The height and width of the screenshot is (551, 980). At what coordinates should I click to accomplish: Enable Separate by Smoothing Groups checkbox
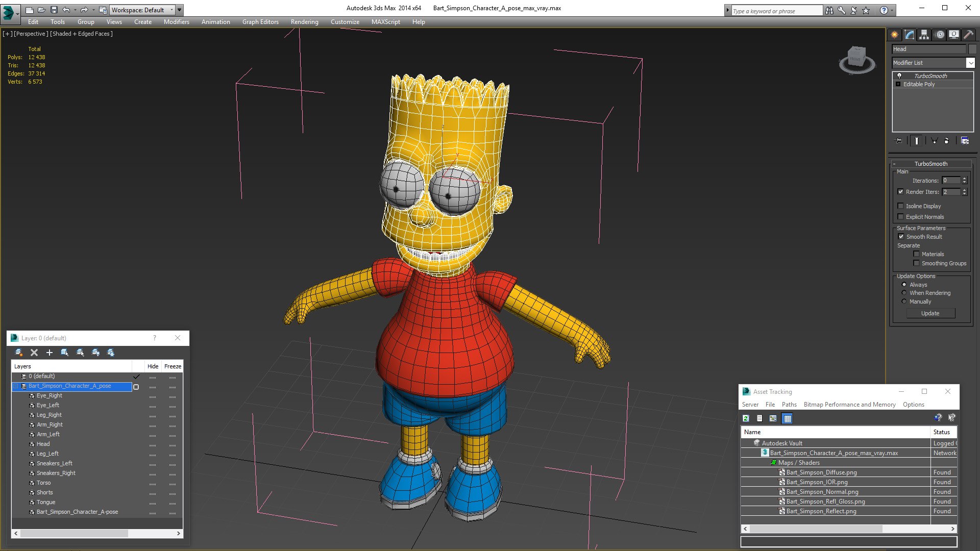pyautogui.click(x=916, y=263)
